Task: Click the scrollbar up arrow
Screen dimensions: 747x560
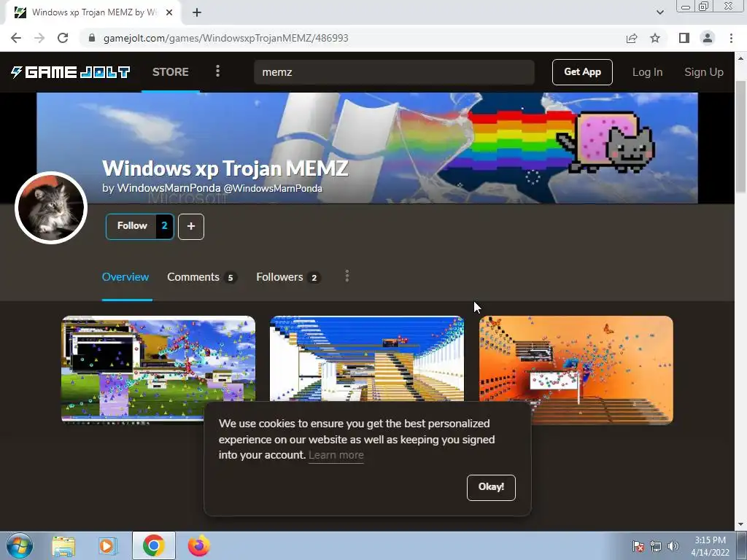Action: (740, 58)
